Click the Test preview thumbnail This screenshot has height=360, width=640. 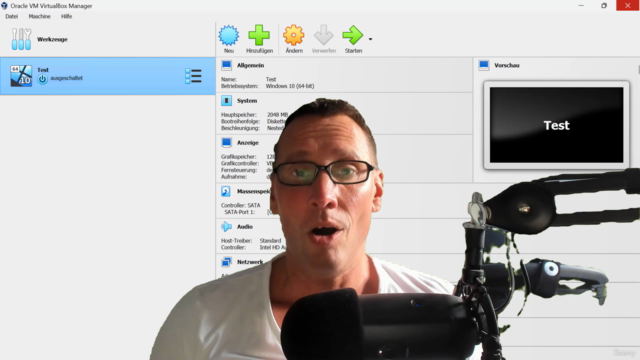(557, 125)
